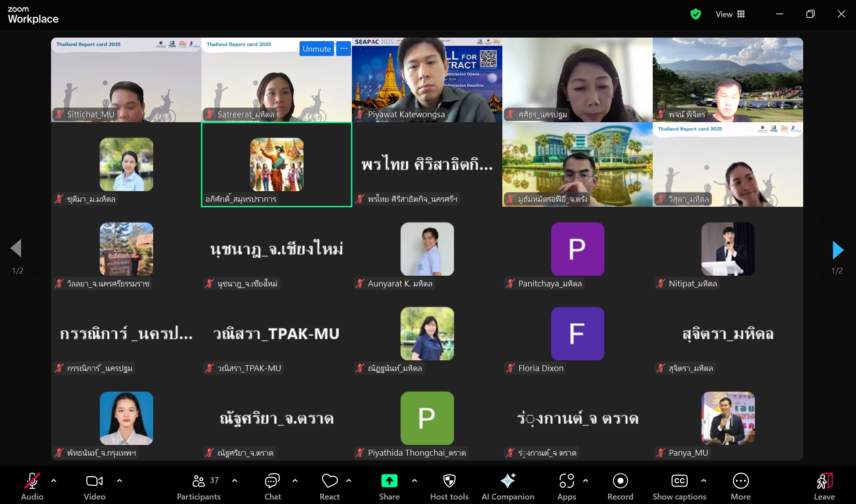The width and height of the screenshot is (856, 504).
Task: Leave the meeting
Action: click(824, 487)
